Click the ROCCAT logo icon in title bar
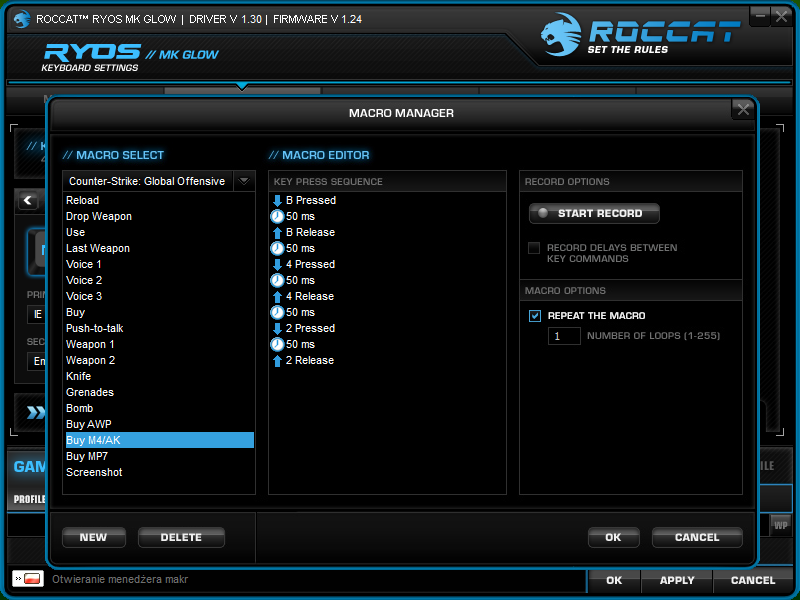The image size is (800, 600). (21, 19)
